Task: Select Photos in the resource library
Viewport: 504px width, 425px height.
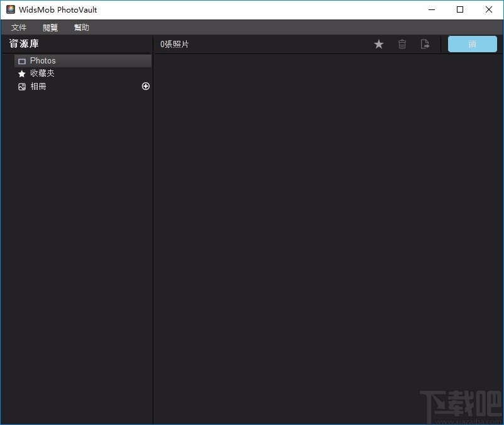Action: (43, 60)
